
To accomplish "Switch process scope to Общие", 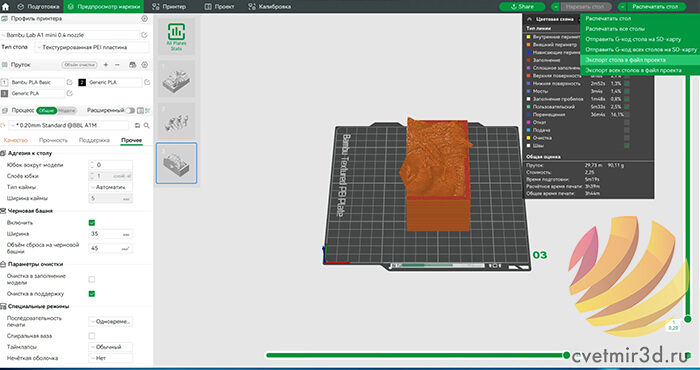I will 46,110.
